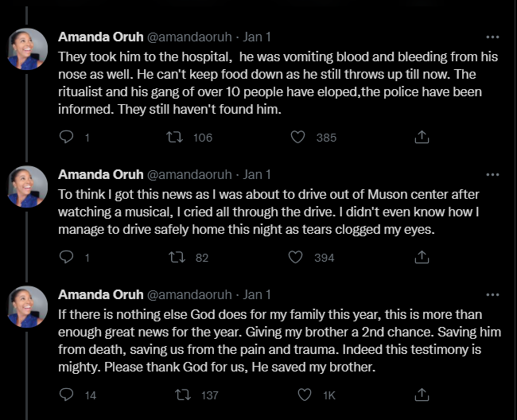
Task: Reply to the tweet about the hospital
Action: point(67,138)
